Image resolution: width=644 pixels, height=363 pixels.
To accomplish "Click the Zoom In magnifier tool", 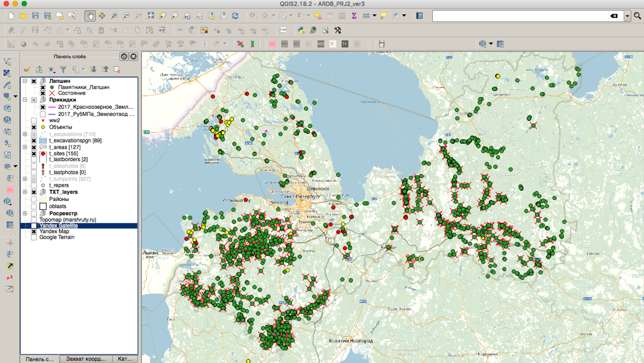I will [x=114, y=16].
